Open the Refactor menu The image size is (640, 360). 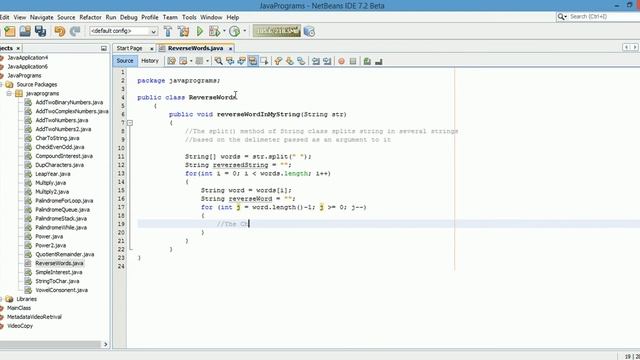(x=90, y=17)
